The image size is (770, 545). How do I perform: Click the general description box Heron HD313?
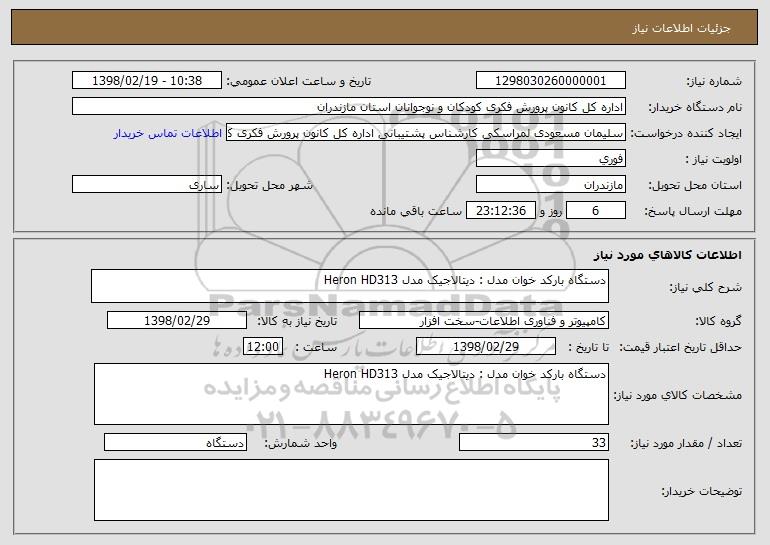350,286
